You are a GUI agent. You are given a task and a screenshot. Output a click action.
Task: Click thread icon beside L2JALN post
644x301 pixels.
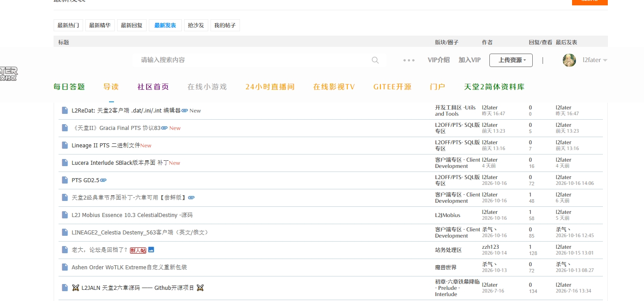pyautogui.click(x=65, y=288)
